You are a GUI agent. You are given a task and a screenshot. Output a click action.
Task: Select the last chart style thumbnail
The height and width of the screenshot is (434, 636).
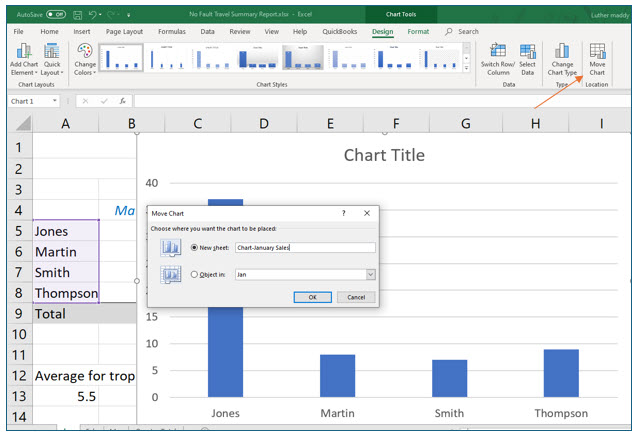439,58
